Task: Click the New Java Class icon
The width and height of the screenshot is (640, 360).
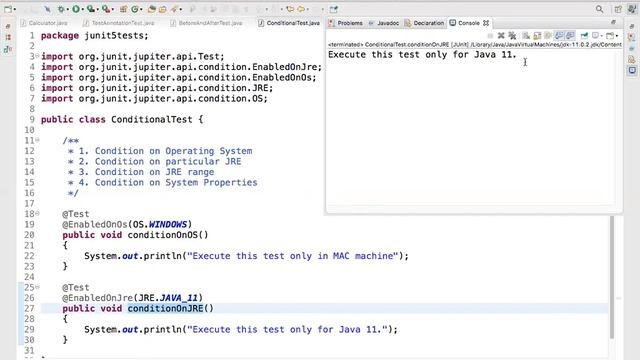Action: (135, 9)
